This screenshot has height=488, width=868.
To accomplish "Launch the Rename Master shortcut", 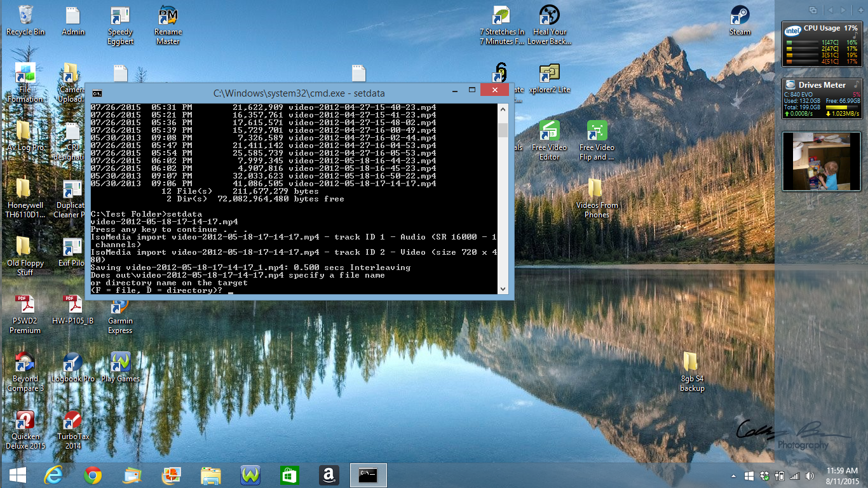I will tap(168, 25).
